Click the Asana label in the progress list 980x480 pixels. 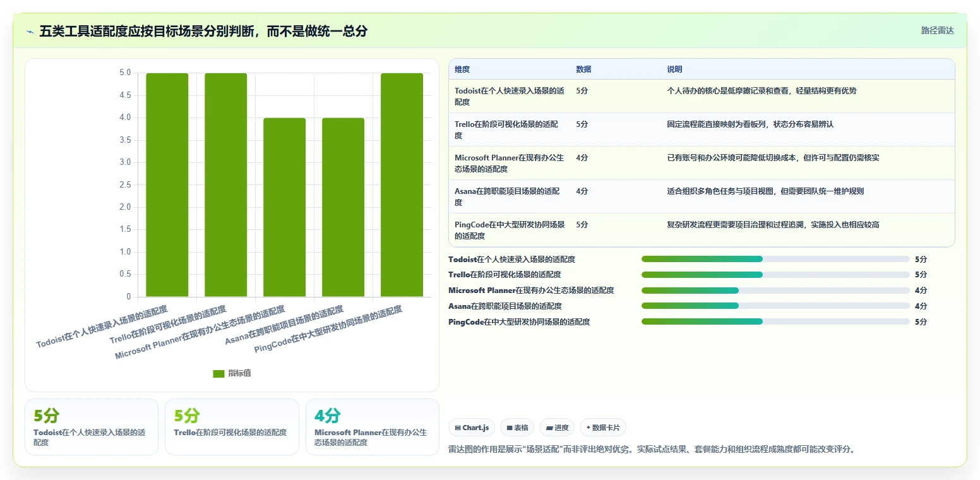tap(504, 307)
